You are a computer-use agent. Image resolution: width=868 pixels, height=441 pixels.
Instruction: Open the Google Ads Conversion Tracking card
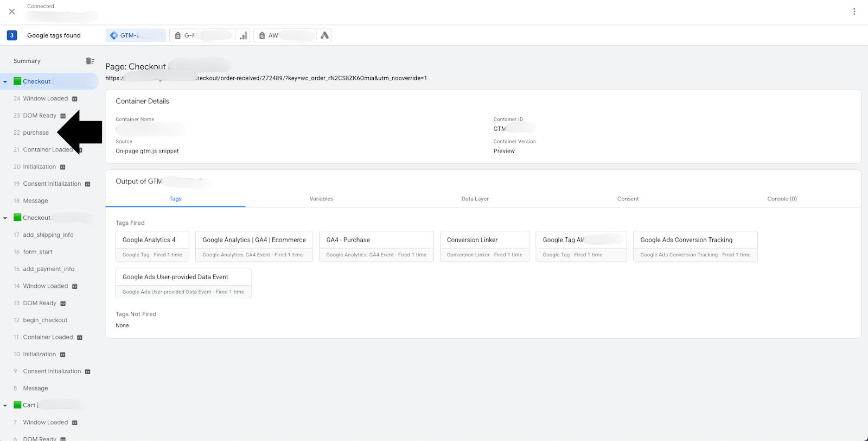click(695, 247)
